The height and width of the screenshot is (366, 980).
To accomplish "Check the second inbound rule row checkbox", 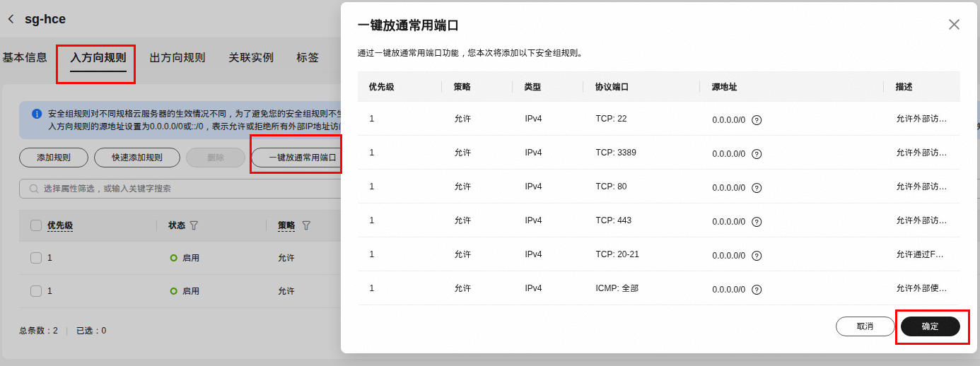I will (x=36, y=290).
